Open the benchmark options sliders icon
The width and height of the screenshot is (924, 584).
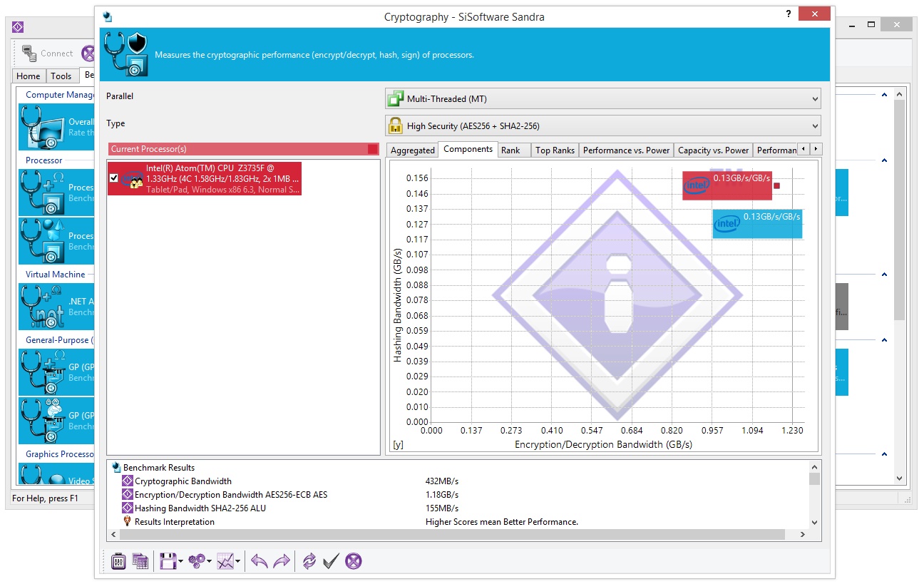(118, 561)
